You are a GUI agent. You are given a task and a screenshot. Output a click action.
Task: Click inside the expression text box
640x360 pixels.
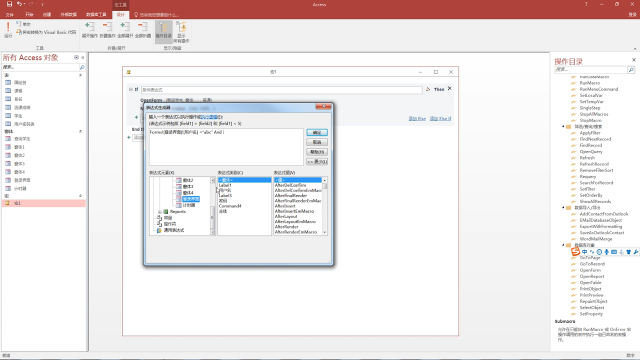click(x=226, y=147)
